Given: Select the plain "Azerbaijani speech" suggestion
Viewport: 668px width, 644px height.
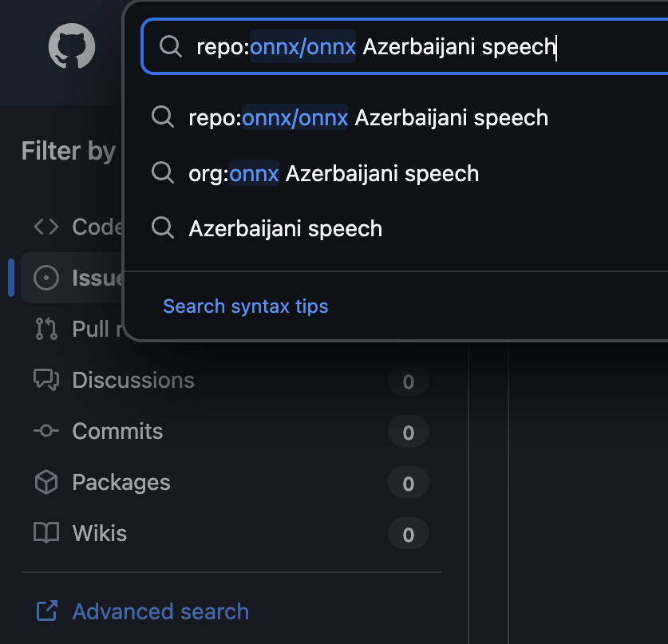Looking at the screenshot, I should click(x=285, y=229).
